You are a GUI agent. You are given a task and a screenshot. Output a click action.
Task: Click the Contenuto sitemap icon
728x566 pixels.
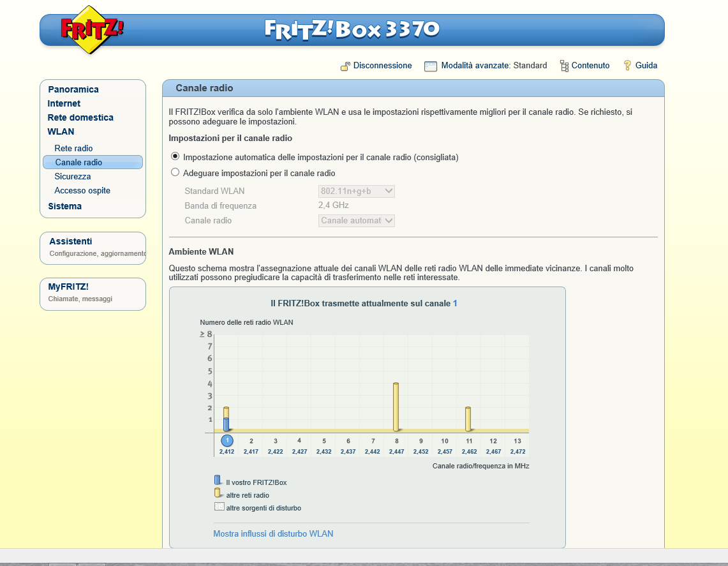pos(564,66)
